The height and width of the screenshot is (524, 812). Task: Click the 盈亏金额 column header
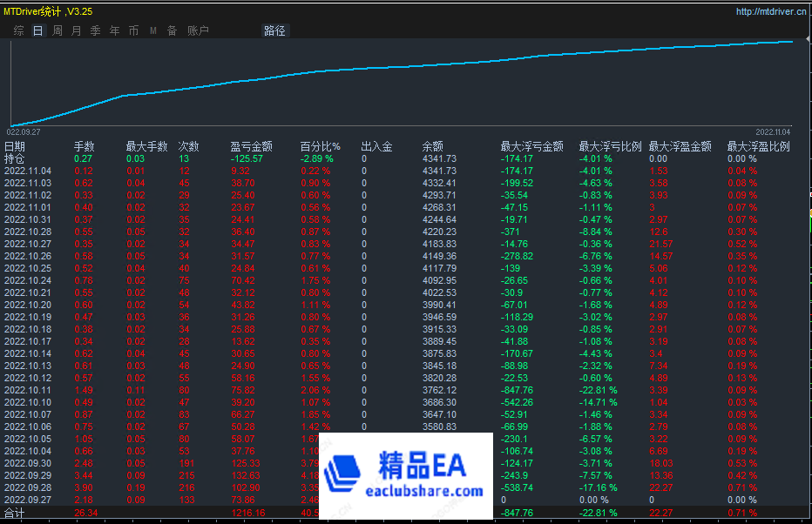pyautogui.click(x=251, y=146)
